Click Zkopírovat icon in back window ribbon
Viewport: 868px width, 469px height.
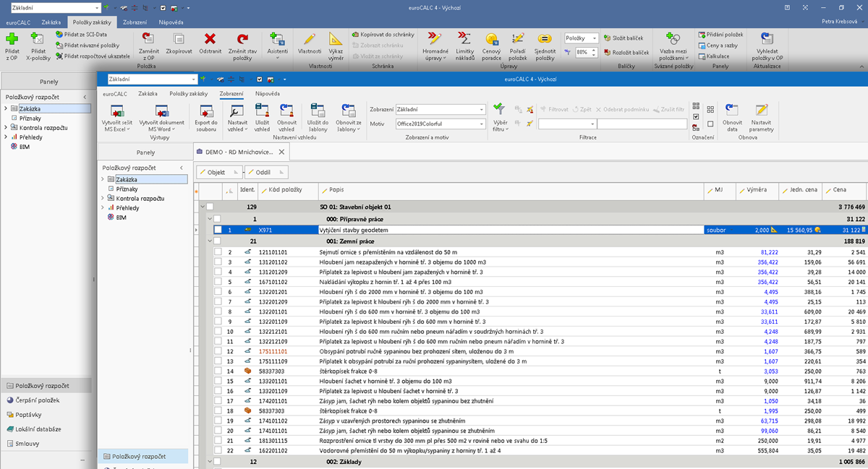click(177, 40)
